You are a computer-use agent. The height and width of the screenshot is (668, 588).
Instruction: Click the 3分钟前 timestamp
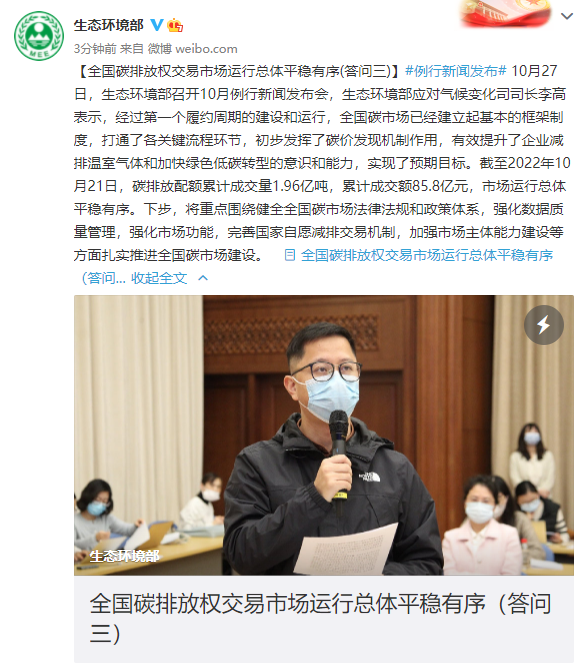coord(95,49)
